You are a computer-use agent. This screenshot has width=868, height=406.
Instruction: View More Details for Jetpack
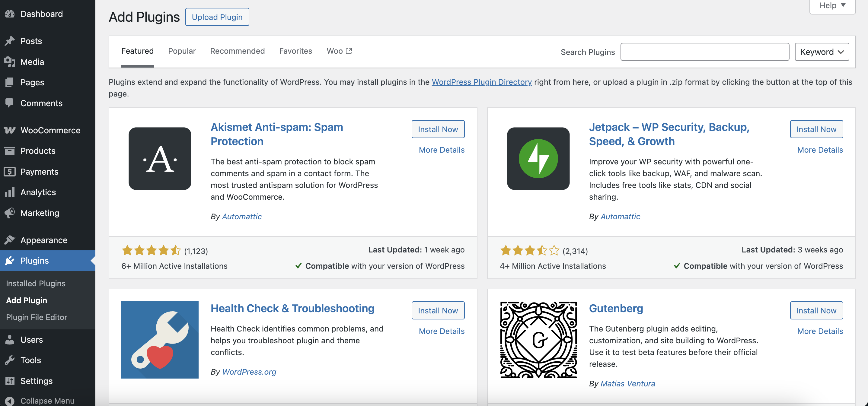pos(820,150)
